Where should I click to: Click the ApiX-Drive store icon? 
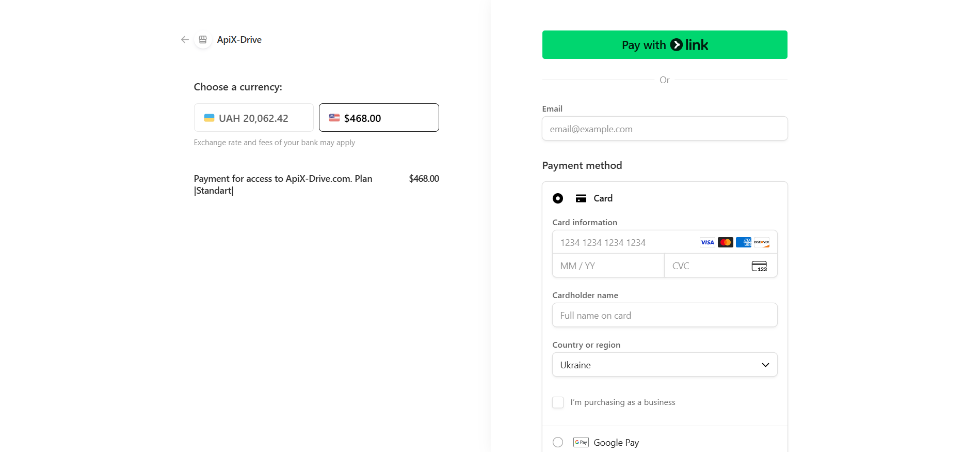click(x=203, y=40)
